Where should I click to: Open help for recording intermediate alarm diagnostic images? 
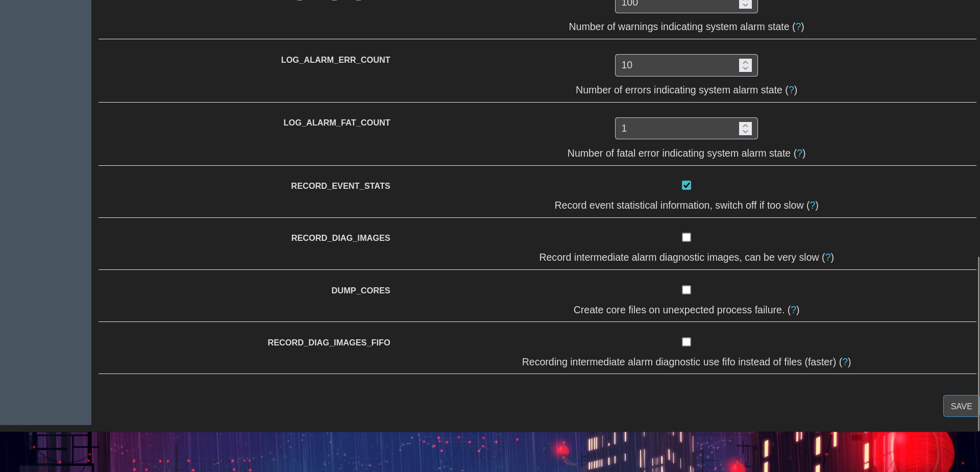tap(828, 258)
